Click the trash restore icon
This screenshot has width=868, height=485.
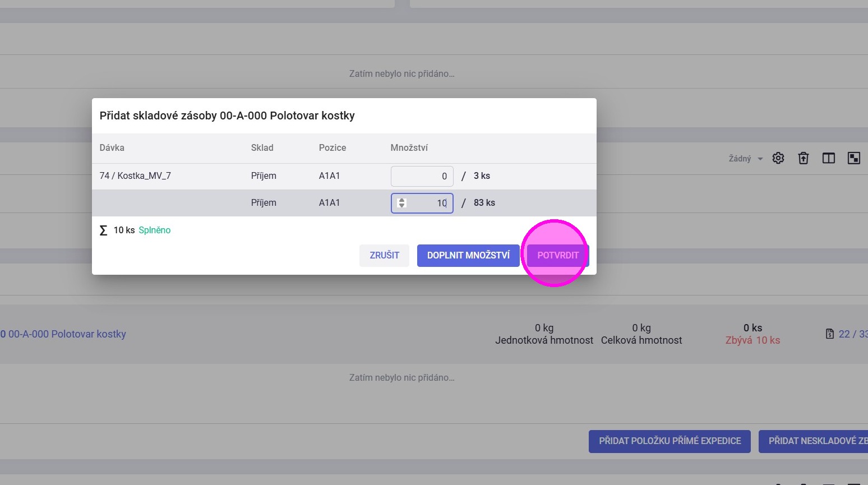[x=804, y=158]
